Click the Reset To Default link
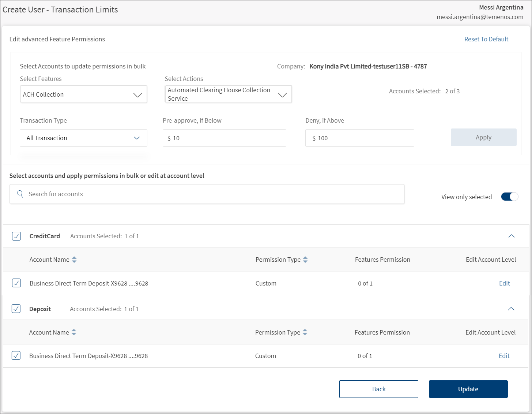This screenshot has width=532, height=414. (x=486, y=39)
